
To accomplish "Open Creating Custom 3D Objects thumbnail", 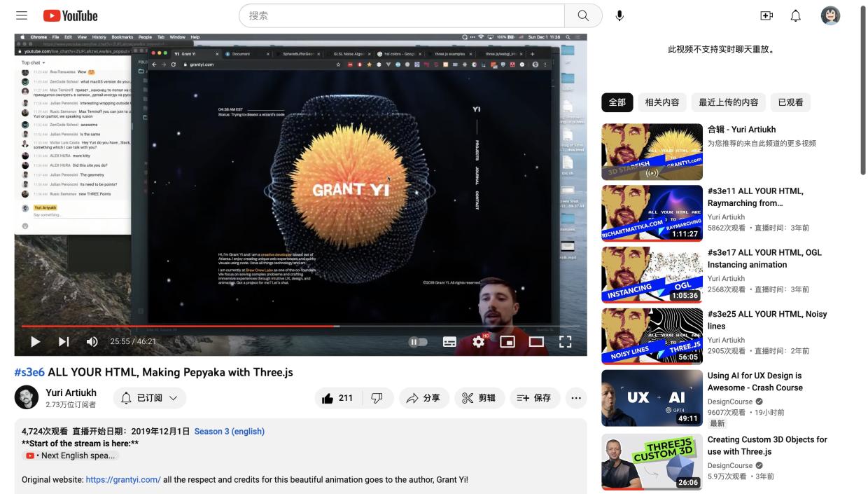I will (x=652, y=462).
